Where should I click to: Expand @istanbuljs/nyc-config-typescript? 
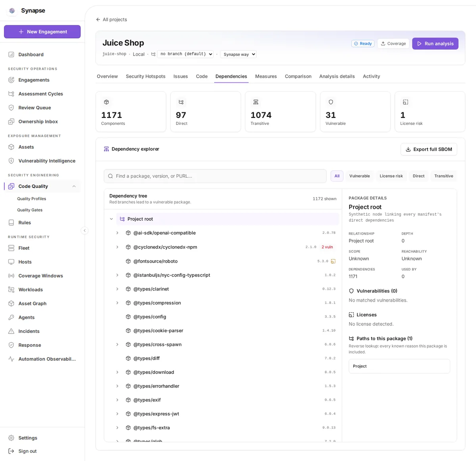[x=117, y=275]
